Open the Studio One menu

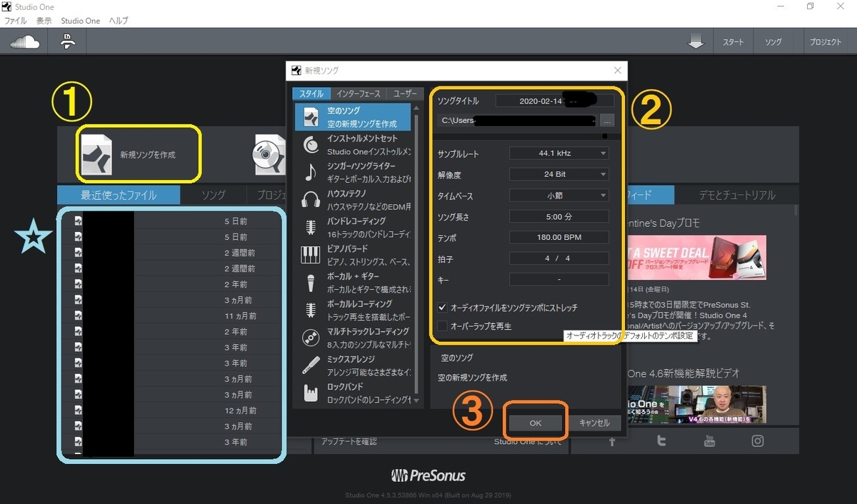point(81,21)
